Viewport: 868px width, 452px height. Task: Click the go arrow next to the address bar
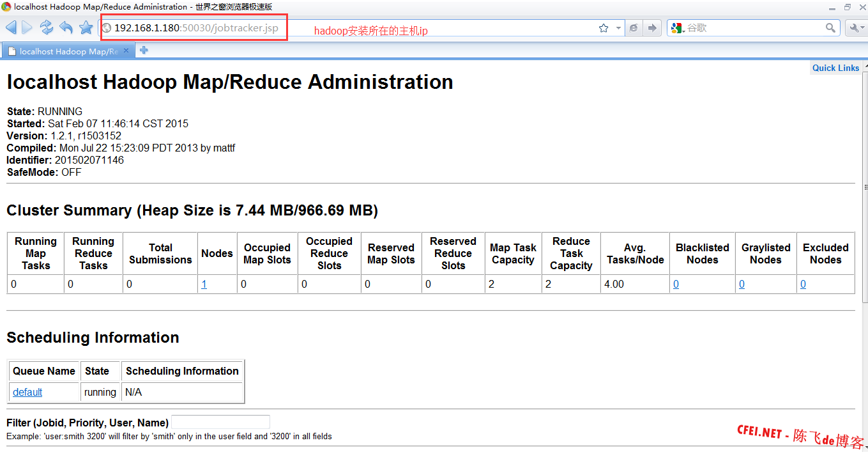pyautogui.click(x=651, y=28)
